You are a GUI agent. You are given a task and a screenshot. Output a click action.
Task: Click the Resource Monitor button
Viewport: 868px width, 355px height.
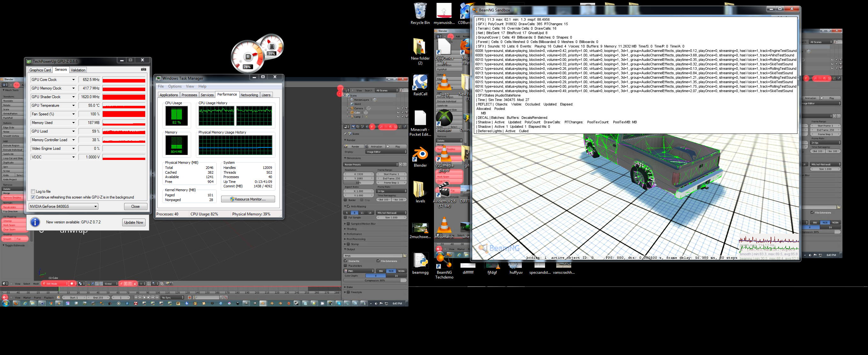click(248, 199)
